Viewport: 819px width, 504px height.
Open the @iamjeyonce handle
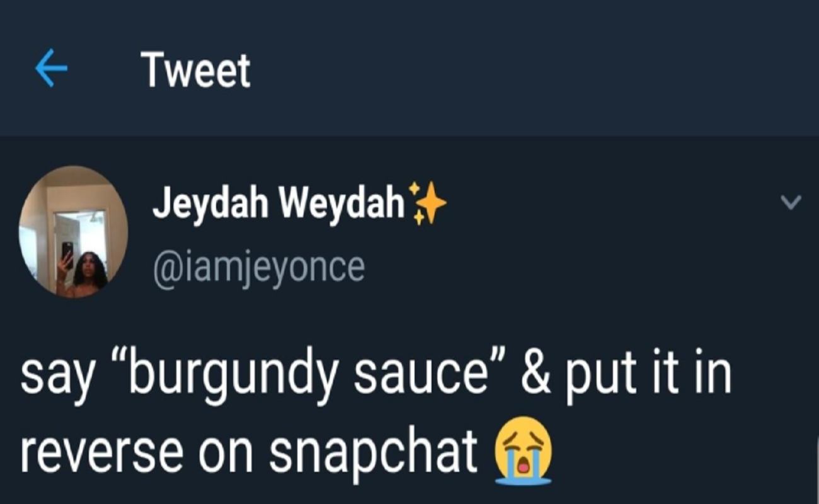(x=258, y=267)
